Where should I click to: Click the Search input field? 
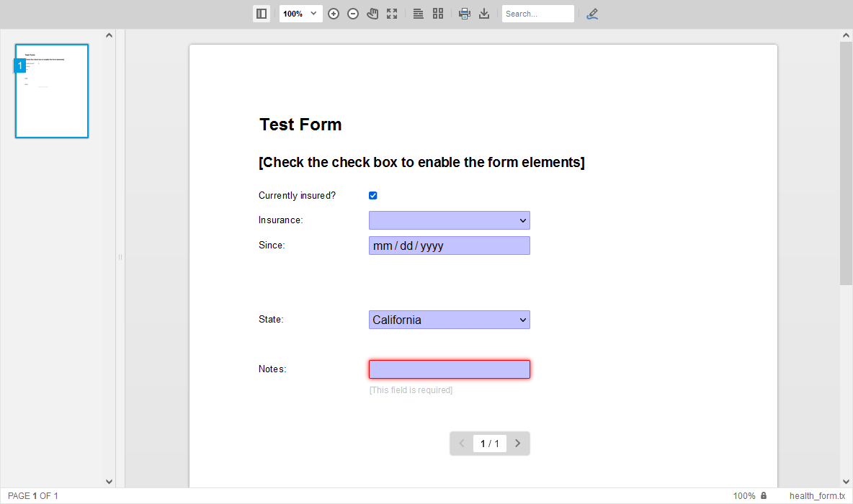(537, 14)
